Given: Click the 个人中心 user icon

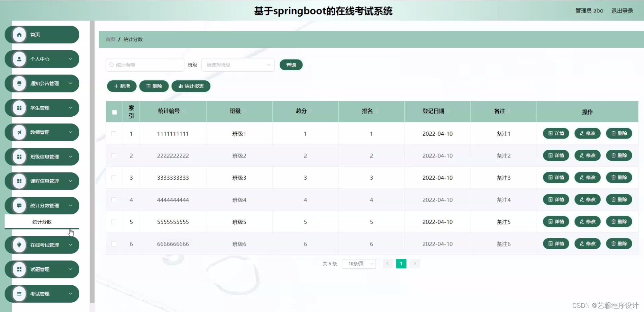Looking at the screenshot, I should click(x=19, y=59).
